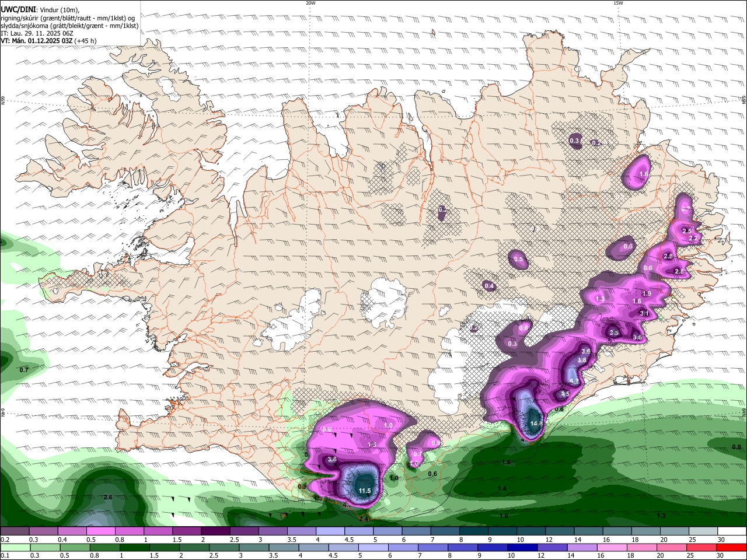Click the palest green lower-scale swatch above 0.1
The image size is (747, 560).
coord(14,547)
